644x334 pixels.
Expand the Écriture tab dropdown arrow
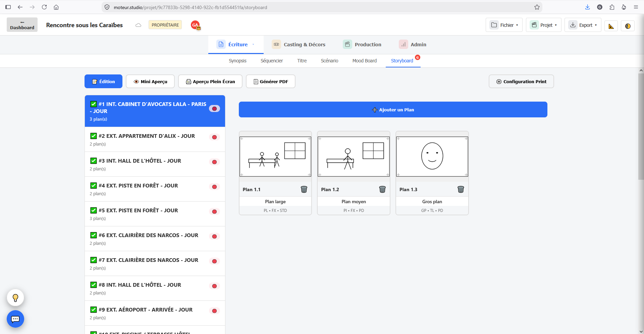(x=253, y=45)
